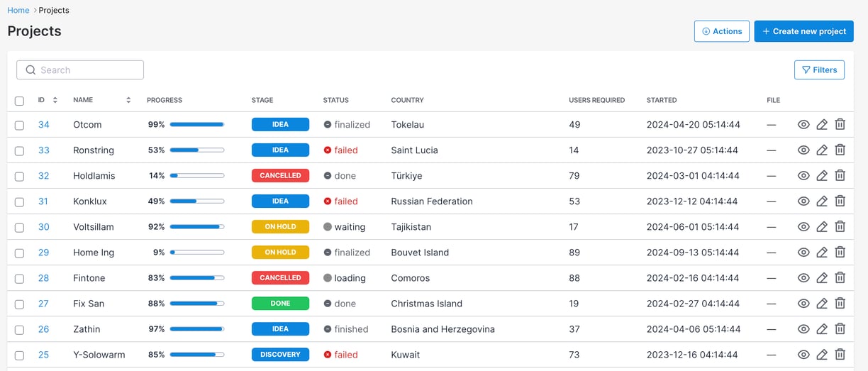Edit the Ronstring project with the pencil icon

(x=822, y=150)
